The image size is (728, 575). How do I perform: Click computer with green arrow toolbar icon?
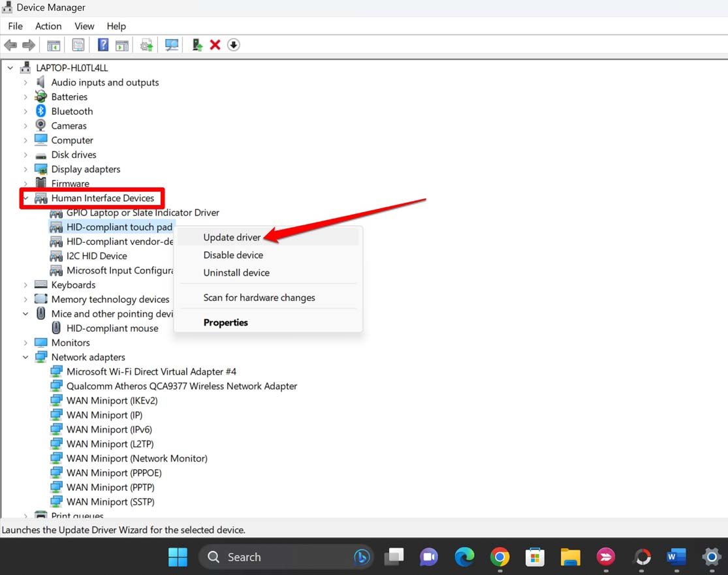(197, 44)
